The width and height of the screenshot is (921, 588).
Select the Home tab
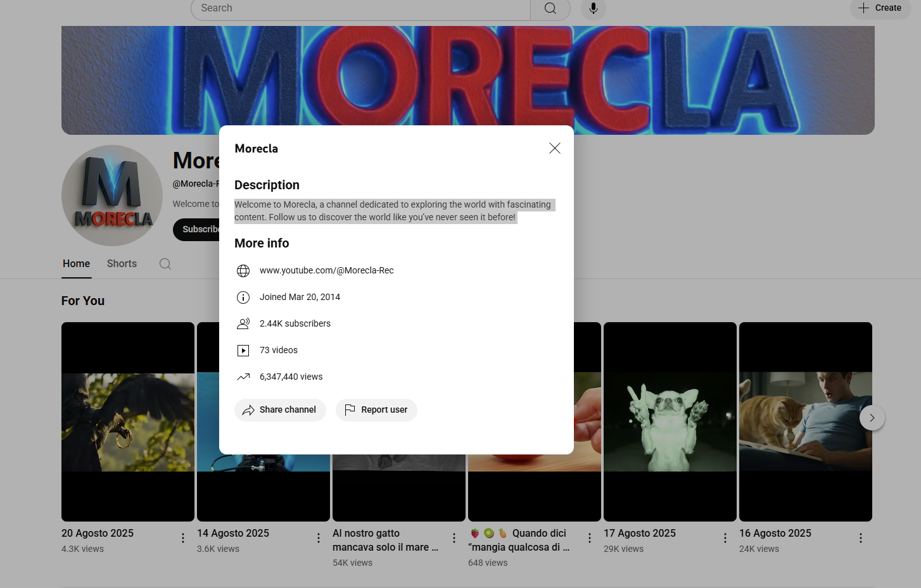point(76,263)
